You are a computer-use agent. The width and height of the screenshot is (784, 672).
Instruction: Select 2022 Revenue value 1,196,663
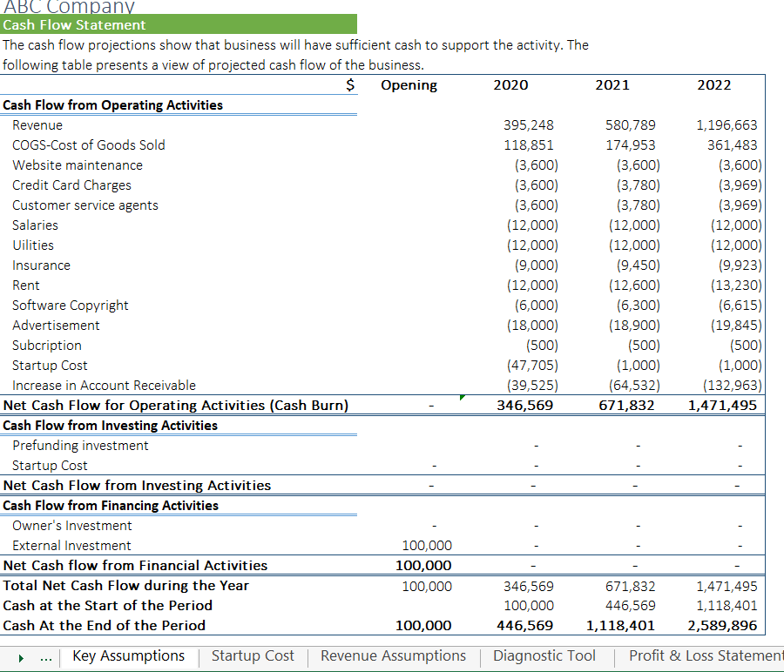coord(727,124)
